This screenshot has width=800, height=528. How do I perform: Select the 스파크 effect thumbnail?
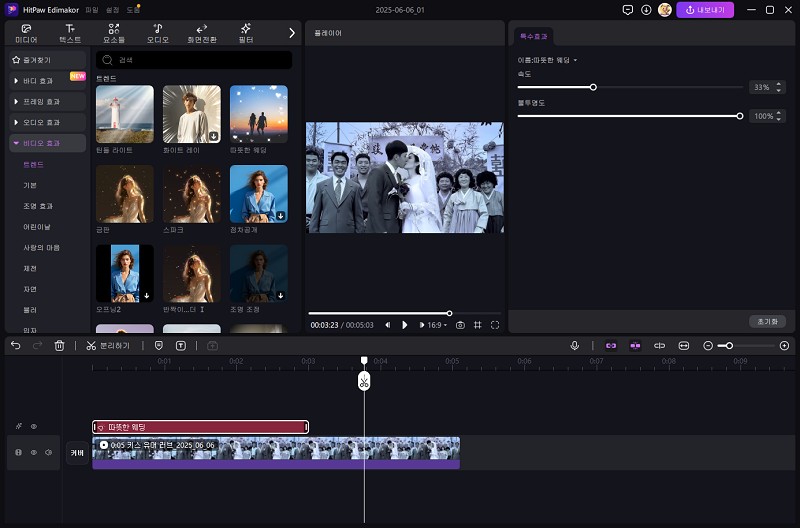(x=192, y=194)
